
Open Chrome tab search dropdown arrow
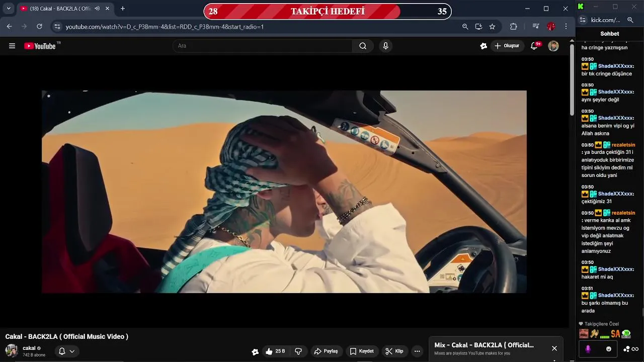[9, 9]
